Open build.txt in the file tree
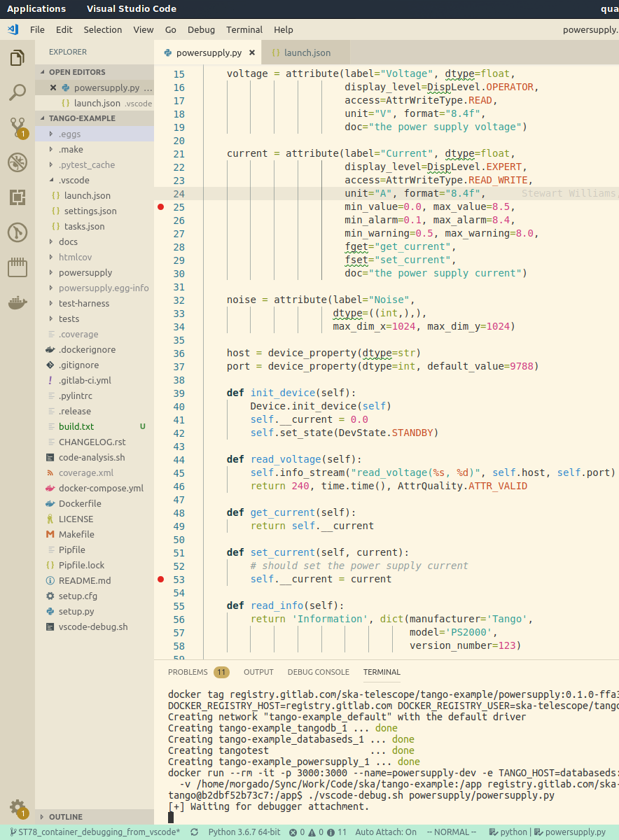The image size is (619, 840). pos(95,426)
